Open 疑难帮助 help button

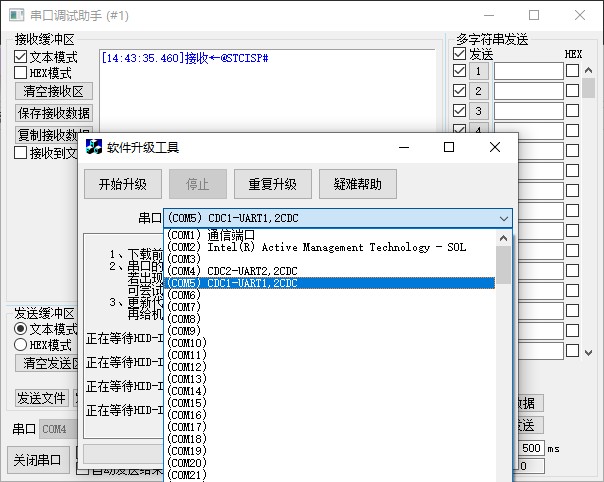coord(358,184)
